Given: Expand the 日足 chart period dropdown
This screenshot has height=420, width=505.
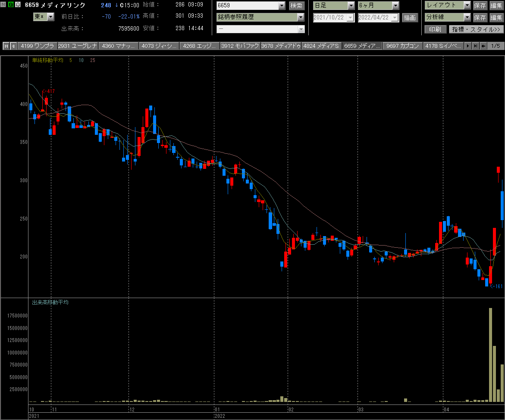Looking at the screenshot, I should coord(334,6).
